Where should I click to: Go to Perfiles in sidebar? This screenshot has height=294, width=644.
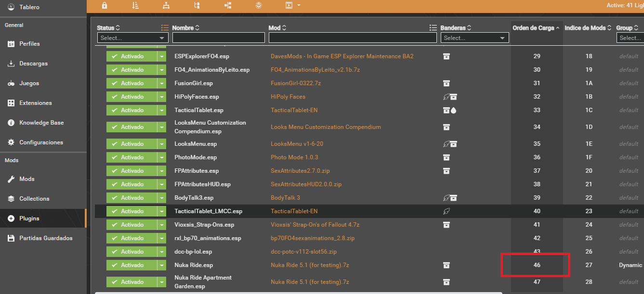[x=43, y=44]
